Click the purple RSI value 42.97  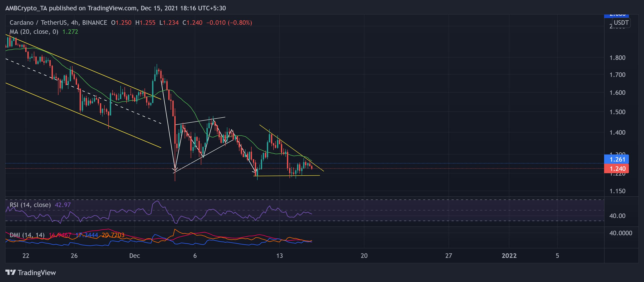pyautogui.click(x=63, y=205)
